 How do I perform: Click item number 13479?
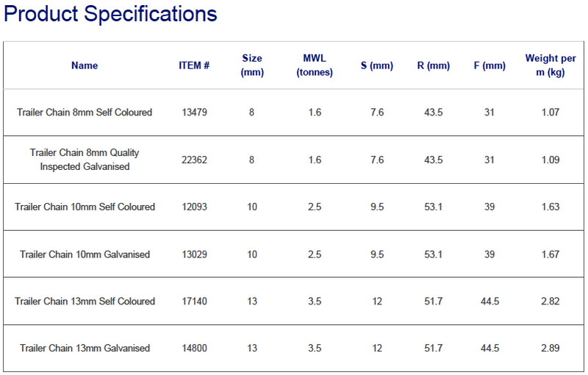click(194, 112)
